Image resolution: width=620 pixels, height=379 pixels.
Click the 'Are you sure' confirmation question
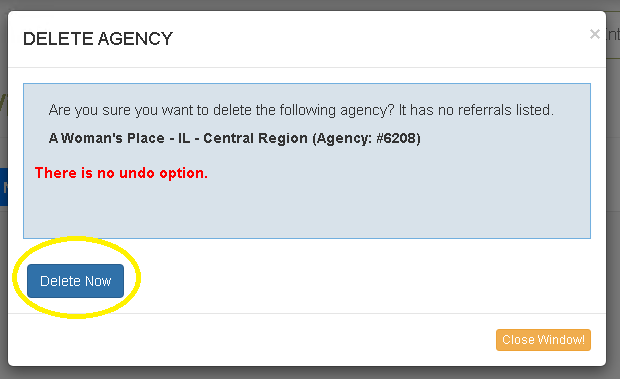tap(221, 110)
